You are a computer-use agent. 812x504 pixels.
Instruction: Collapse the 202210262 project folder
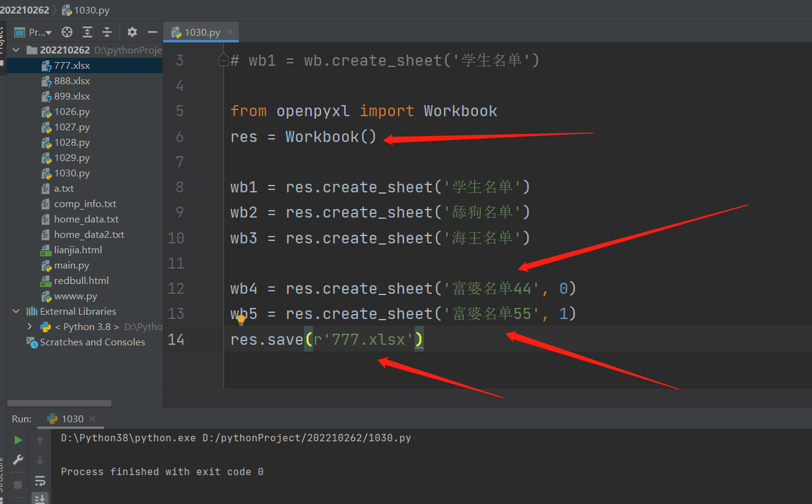click(x=16, y=50)
